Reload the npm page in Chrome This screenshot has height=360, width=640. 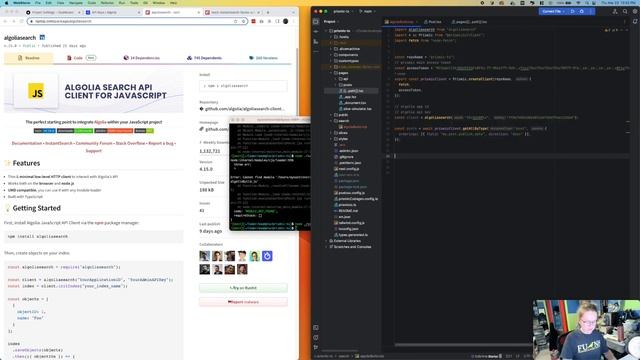click(x=21, y=21)
